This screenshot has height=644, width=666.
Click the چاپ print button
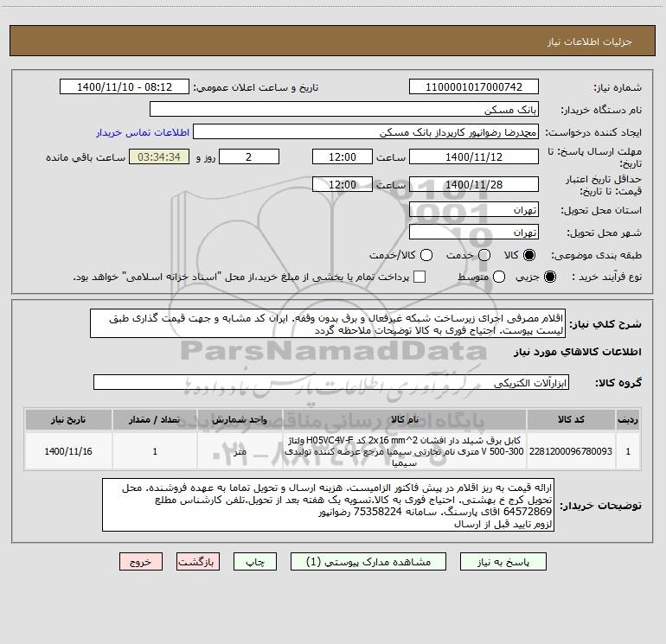pos(255,562)
